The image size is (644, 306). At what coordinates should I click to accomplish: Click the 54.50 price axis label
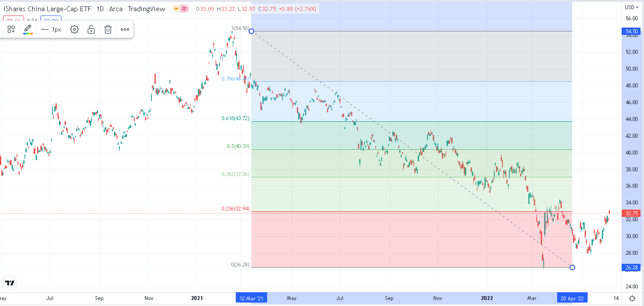[x=630, y=31]
